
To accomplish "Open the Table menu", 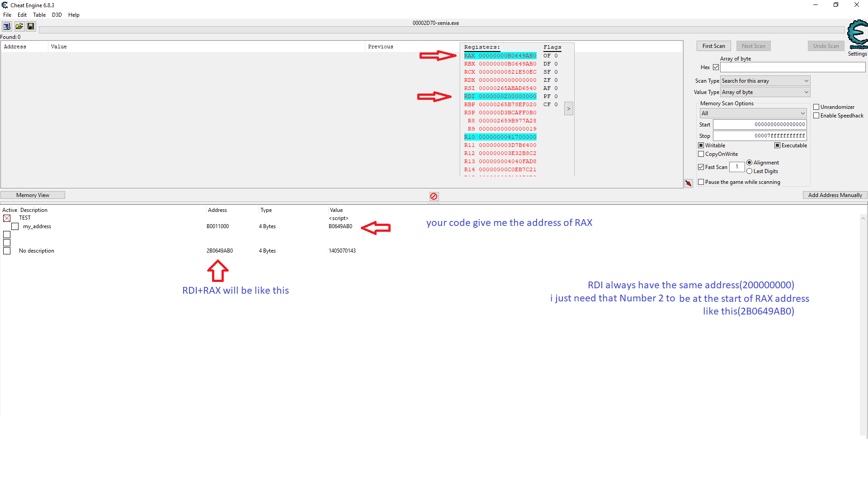I will tap(39, 15).
